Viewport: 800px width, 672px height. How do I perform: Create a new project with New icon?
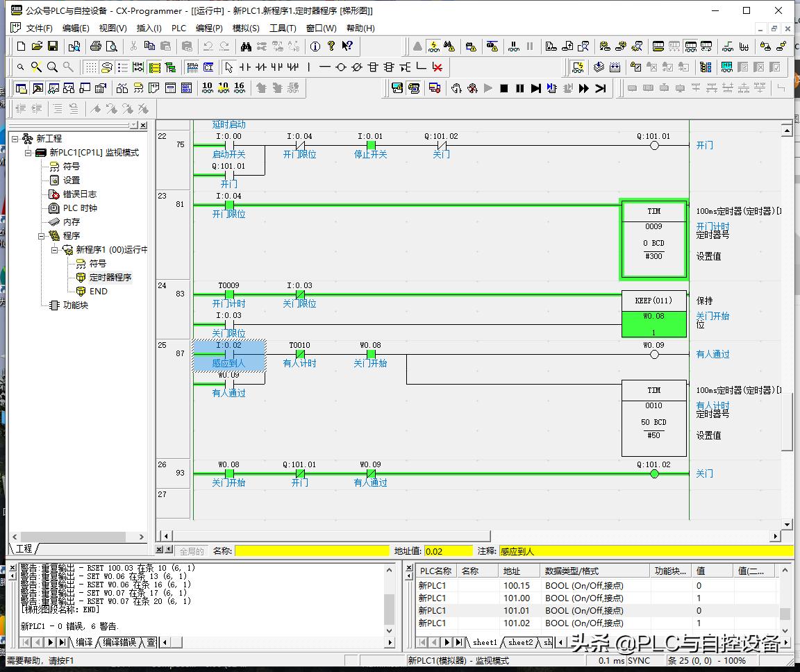pyautogui.click(x=21, y=47)
